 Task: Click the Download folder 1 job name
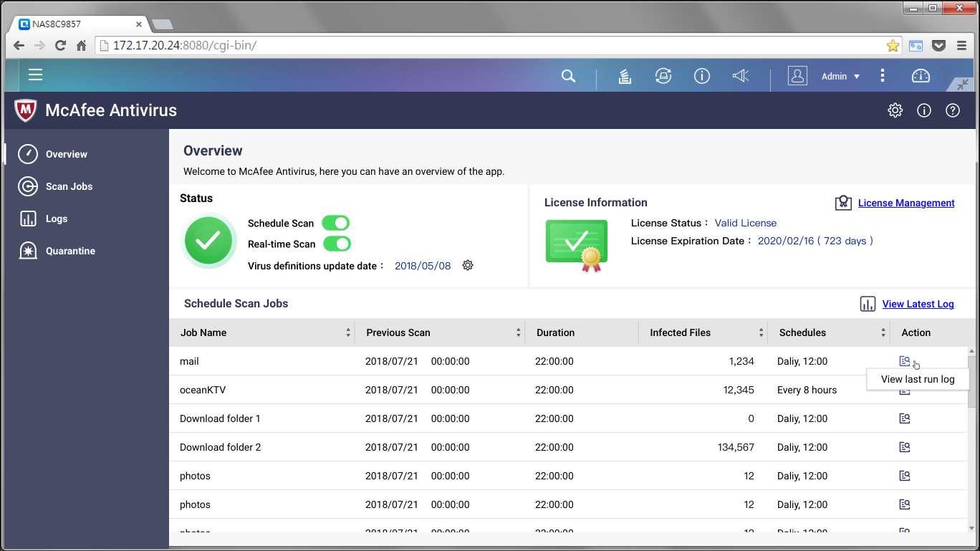[220, 418]
